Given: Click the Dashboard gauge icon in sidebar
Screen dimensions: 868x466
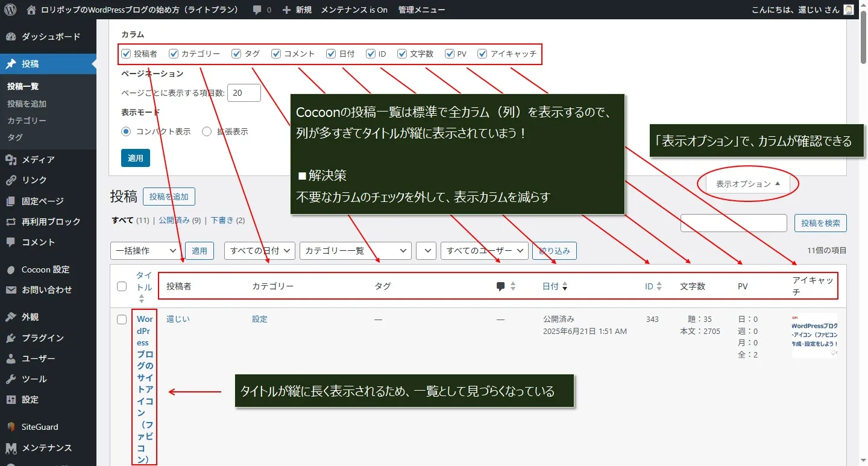Looking at the screenshot, I should [11, 37].
